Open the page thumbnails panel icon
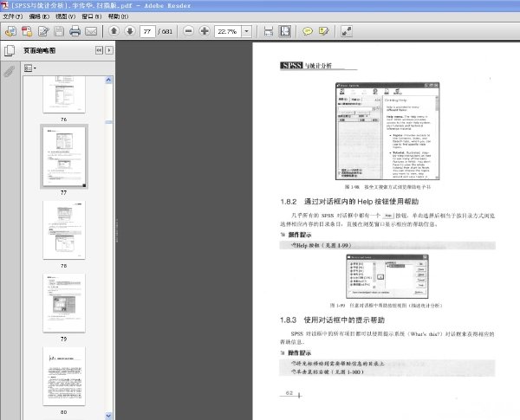 point(10,51)
